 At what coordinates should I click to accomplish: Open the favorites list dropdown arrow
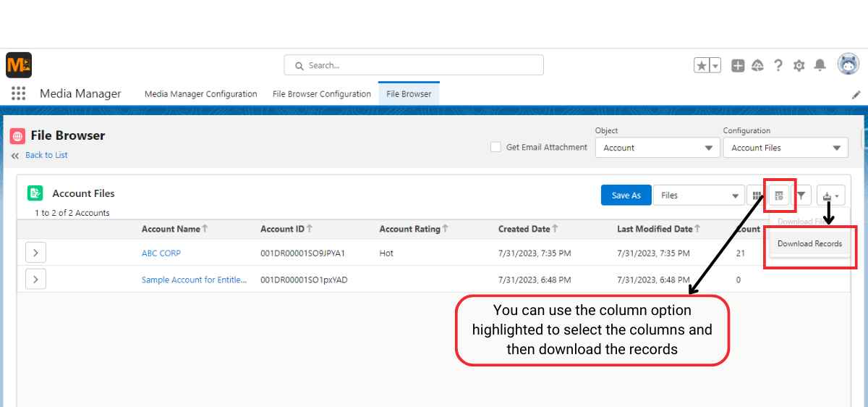coord(715,66)
